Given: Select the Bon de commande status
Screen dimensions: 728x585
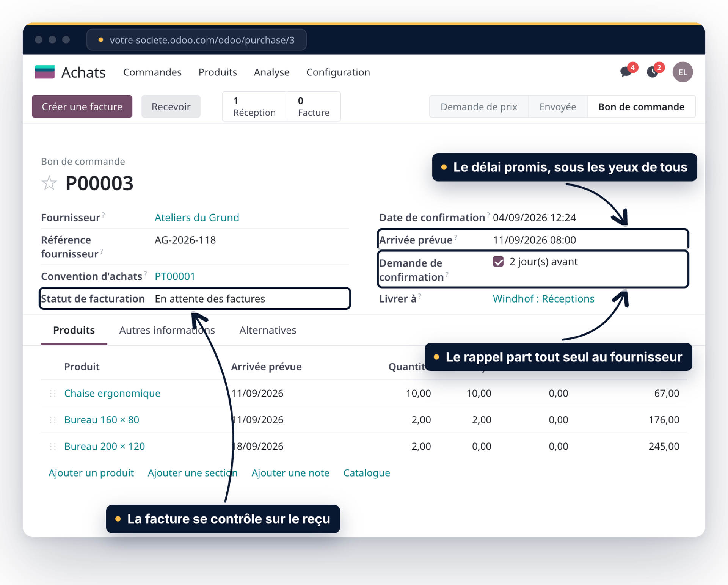Looking at the screenshot, I should (641, 107).
